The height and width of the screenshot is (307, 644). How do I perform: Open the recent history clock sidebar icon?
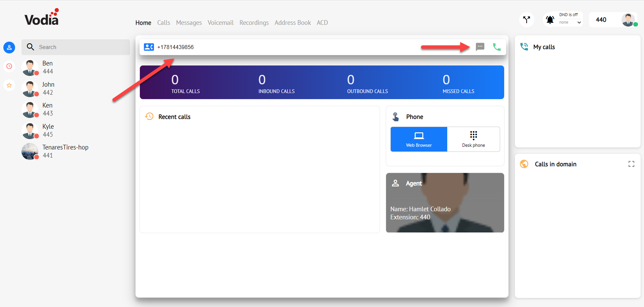point(9,66)
